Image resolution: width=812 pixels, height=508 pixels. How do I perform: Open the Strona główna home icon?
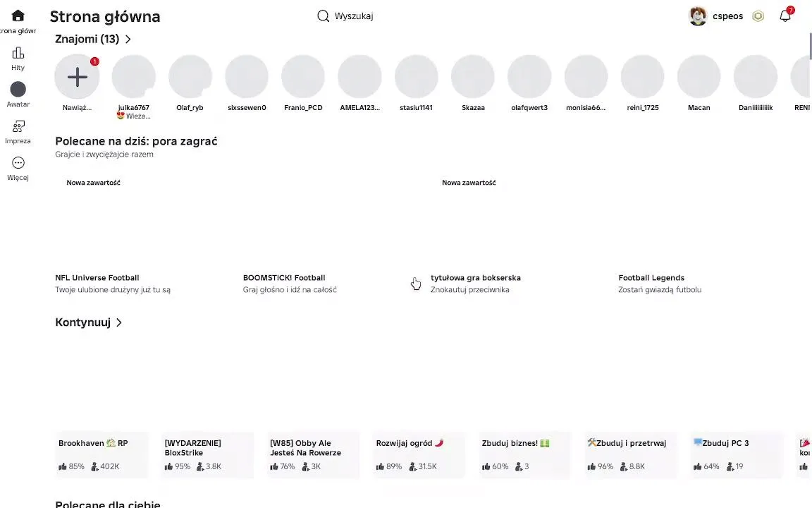pos(18,16)
